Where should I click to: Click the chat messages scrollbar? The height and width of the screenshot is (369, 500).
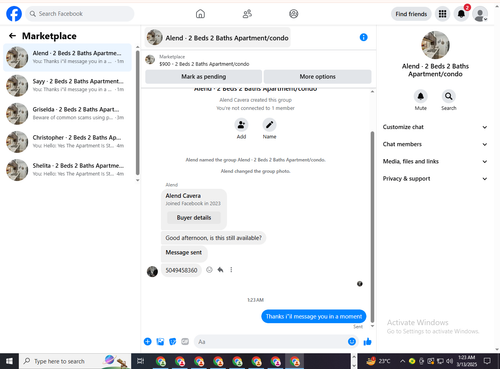click(372, 227)
